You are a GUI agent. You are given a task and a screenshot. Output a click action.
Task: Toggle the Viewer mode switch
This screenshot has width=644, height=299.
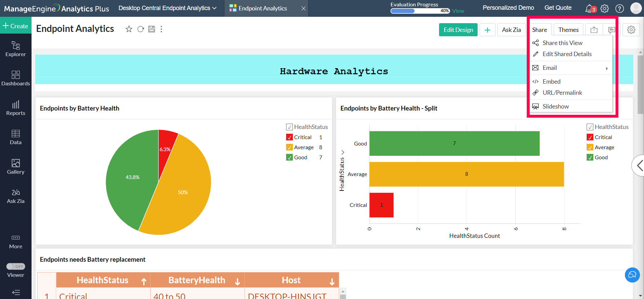point(16,266)
